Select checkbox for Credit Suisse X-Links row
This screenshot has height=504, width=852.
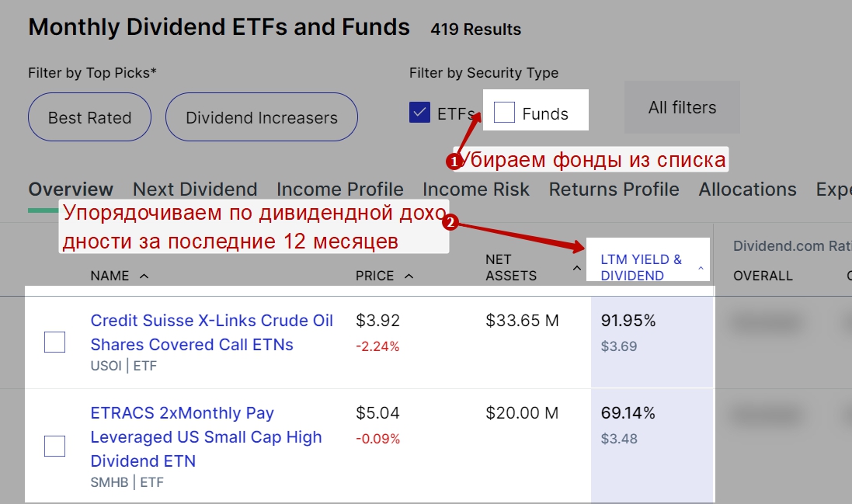[54, 342]
